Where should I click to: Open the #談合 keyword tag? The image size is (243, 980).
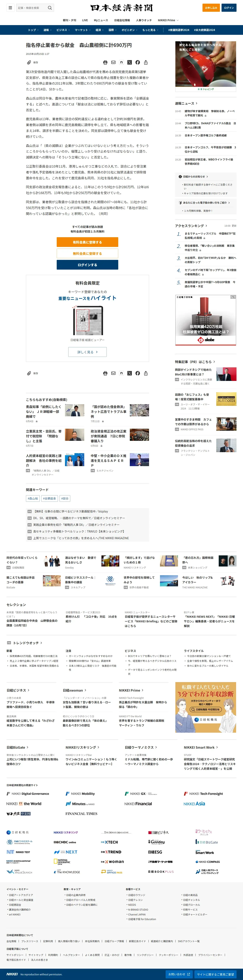point(65,498)
